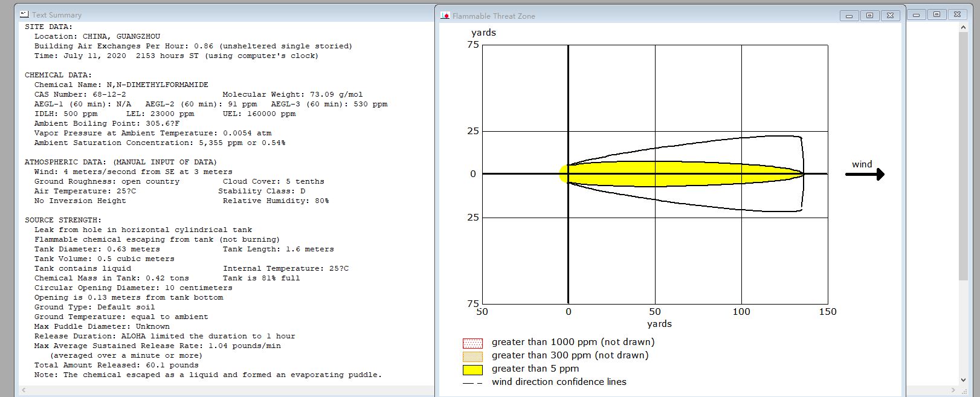
Task: Maximize the Flammable Threat Zone window
Action: (869, 16)
